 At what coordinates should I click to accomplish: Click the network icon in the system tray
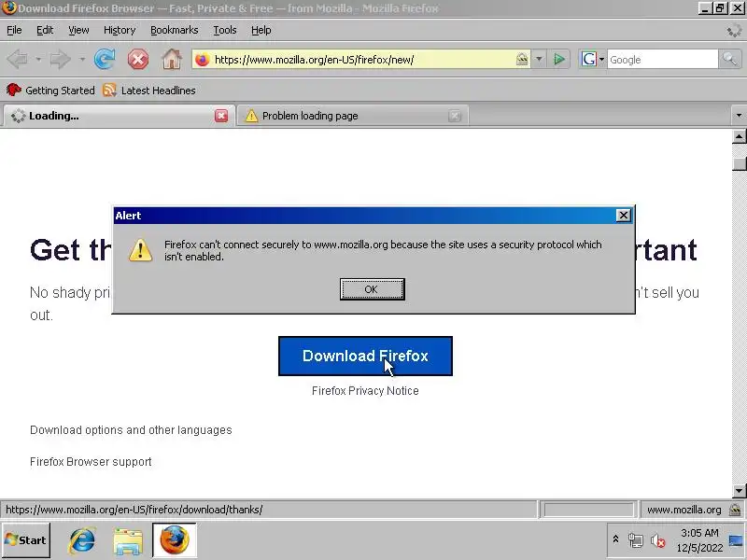(x=636, y=540)
